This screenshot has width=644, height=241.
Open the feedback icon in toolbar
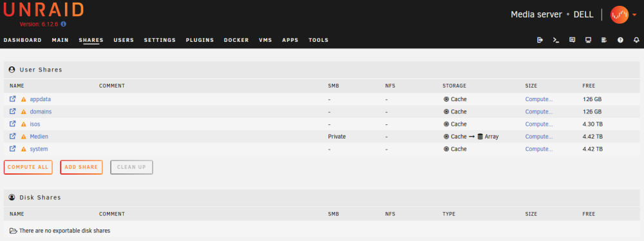[x=572, y=40]
